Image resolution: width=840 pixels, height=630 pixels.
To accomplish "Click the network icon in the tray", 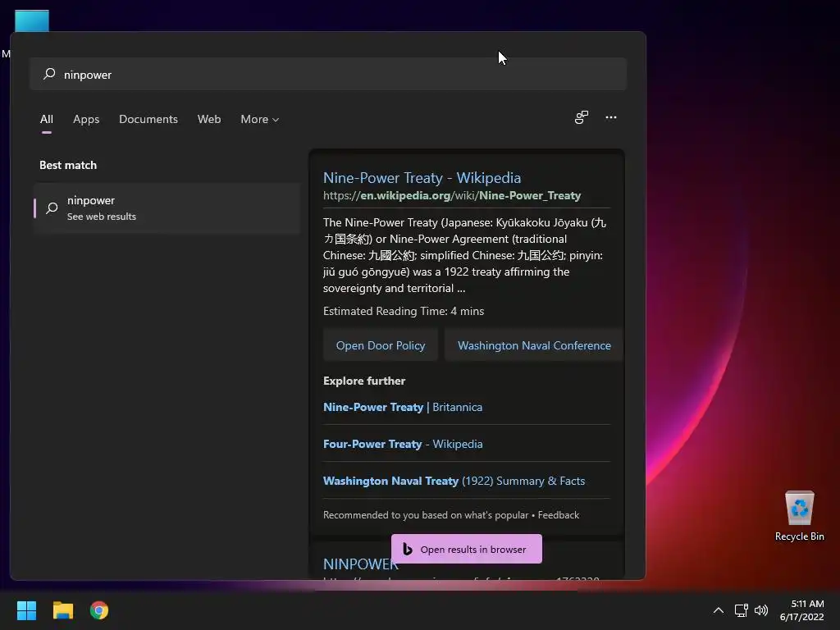I will tap(741, 610).
